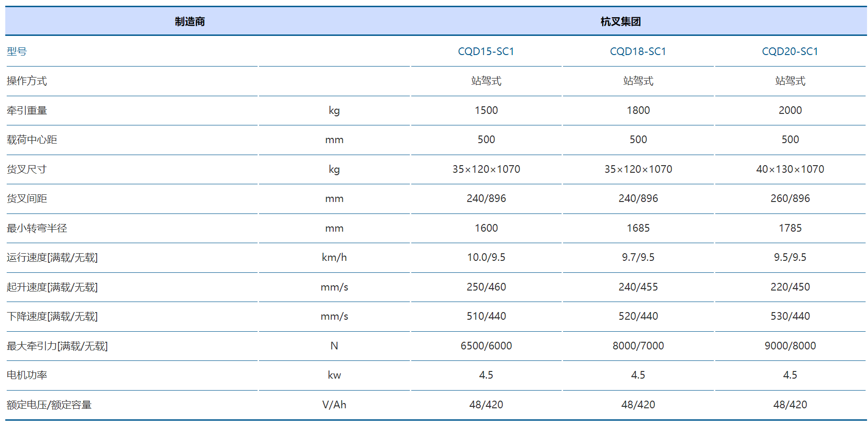
Task: Select the 操作方式 row label
Action: pos(27,81)
